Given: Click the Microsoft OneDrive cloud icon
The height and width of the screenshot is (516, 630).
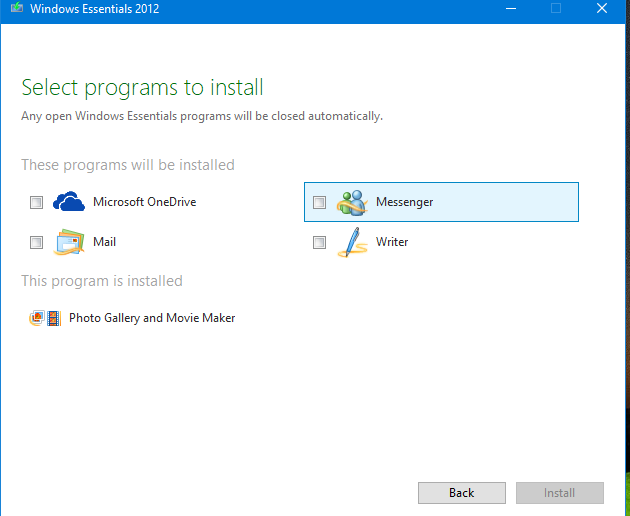Looking at the screenshot, I should coord(69,201).
